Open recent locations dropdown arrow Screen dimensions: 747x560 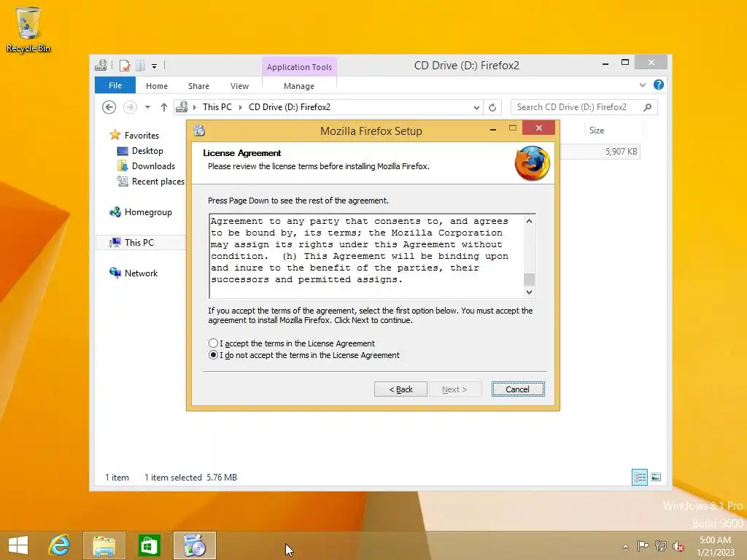tap(147, 107)
